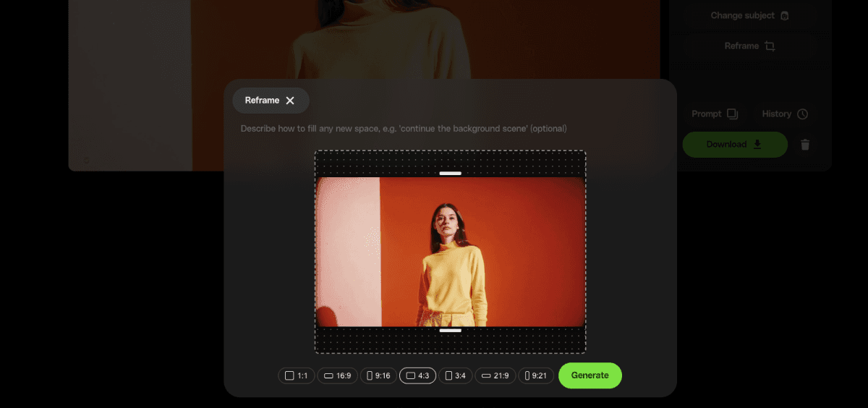Image resolution: width=868 pixels, height=408 pixels.
Task: Click the woman image preview in the reframe canvas
Action: [x=450, y=252]
